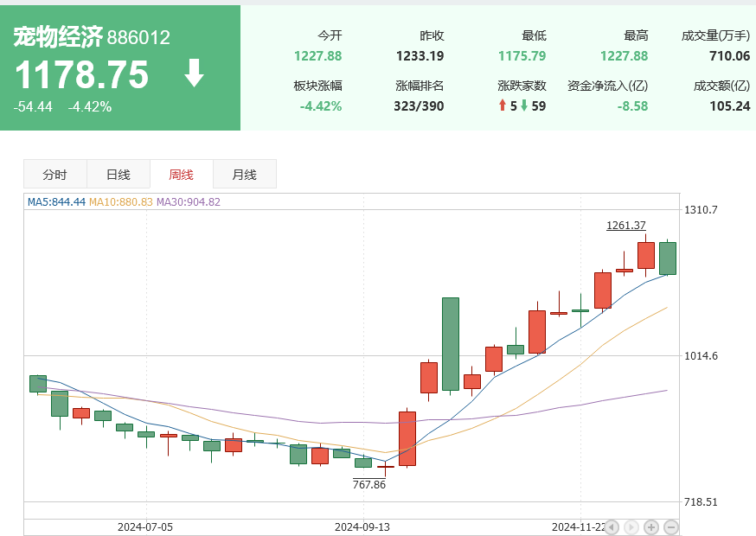Click the MA10:880.83 indicator label

pos(121,201)
